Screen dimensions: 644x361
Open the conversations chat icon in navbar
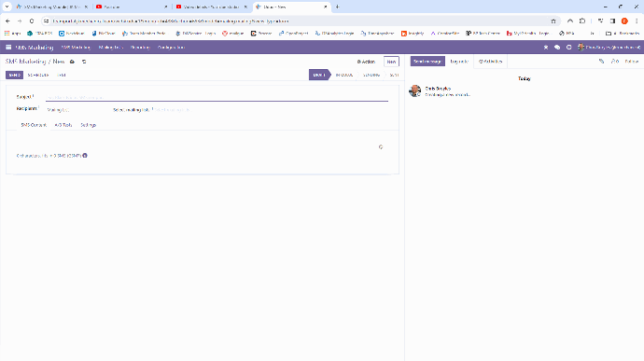(557, 48)
